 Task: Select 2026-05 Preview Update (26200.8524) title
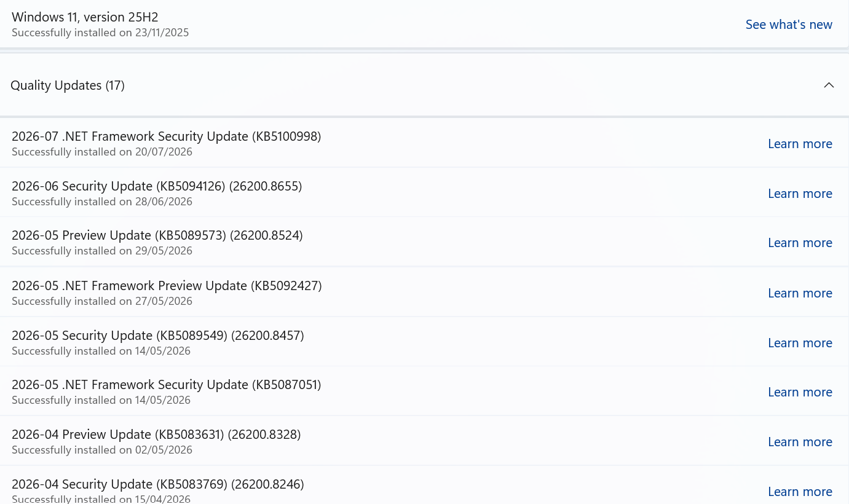coord(157,235)
